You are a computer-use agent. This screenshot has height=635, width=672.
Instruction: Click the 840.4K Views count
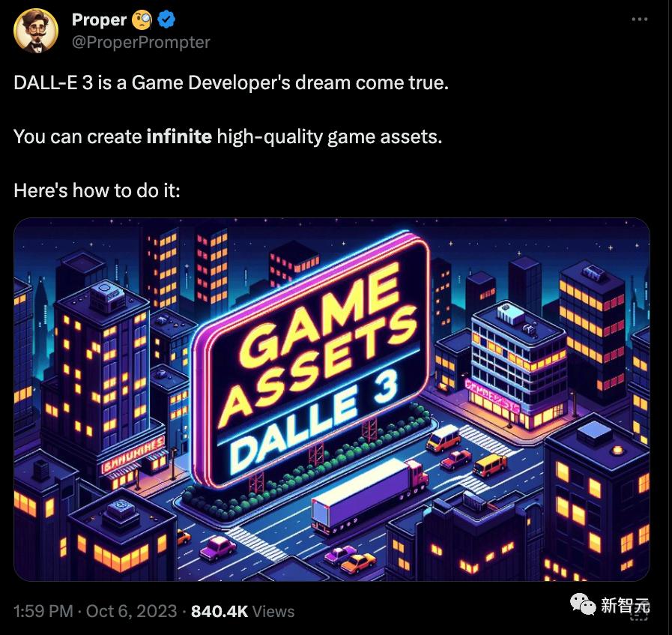pyautogui.click(x=243, y=611)
